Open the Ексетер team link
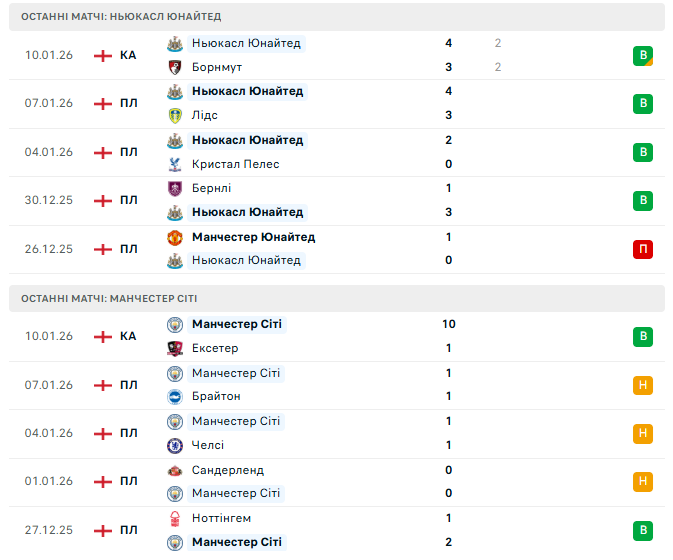 [x=215, y=348]
